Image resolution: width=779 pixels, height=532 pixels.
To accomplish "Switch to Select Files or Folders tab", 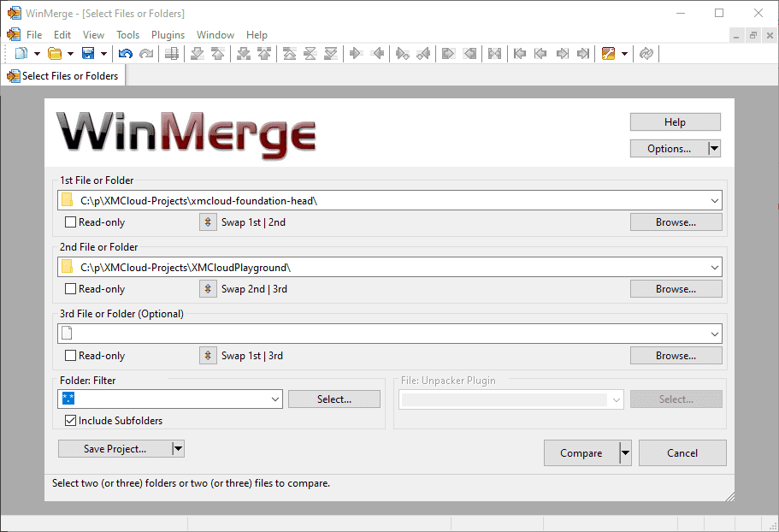I will 63,76.
